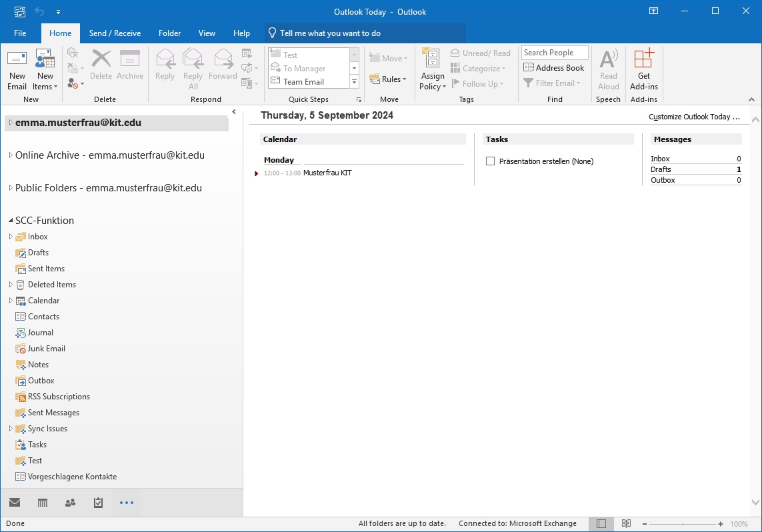Check the Präsentation erstellen task checkbox
The width and height of the screenshot is (762, 532).
click(x=491, y=161)
